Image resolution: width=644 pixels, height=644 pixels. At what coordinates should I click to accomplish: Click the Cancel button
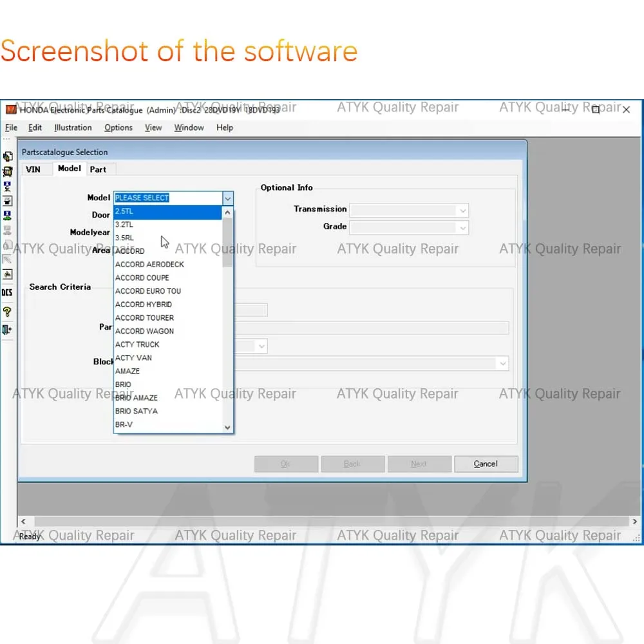486,464
